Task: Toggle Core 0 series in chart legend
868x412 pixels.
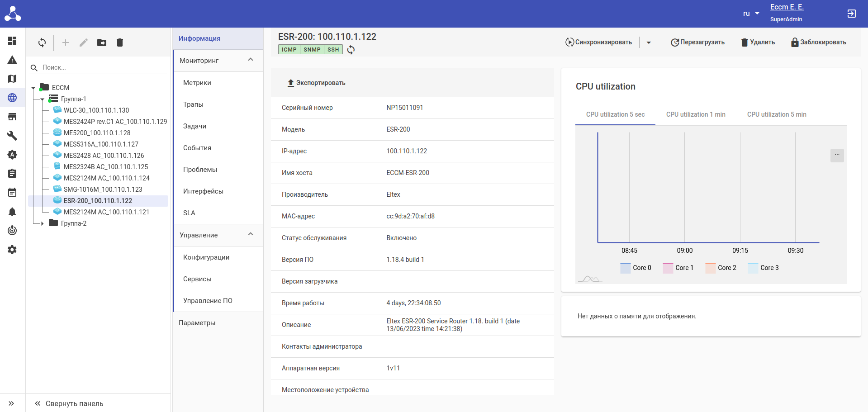Action: click(636, 268)
